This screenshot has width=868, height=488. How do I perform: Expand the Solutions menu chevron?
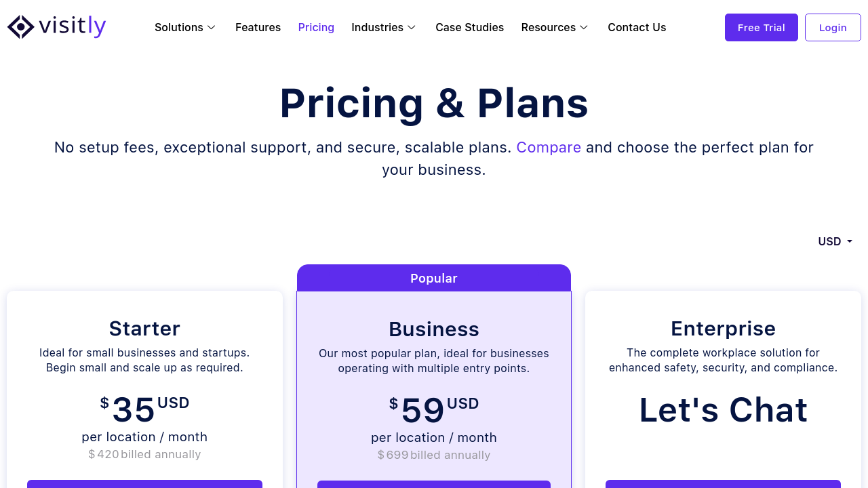pos(212,28)
